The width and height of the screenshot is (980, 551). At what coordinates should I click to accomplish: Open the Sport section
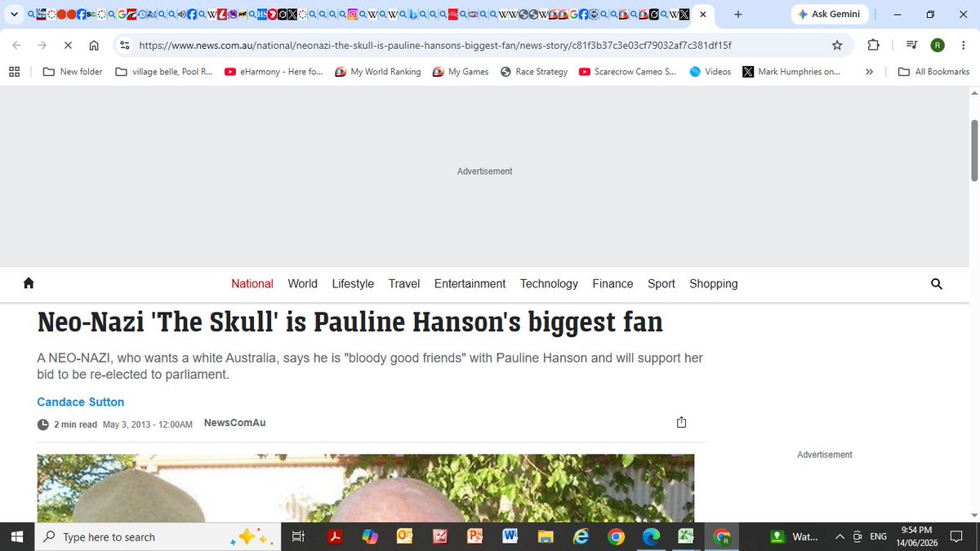(661, 283)
